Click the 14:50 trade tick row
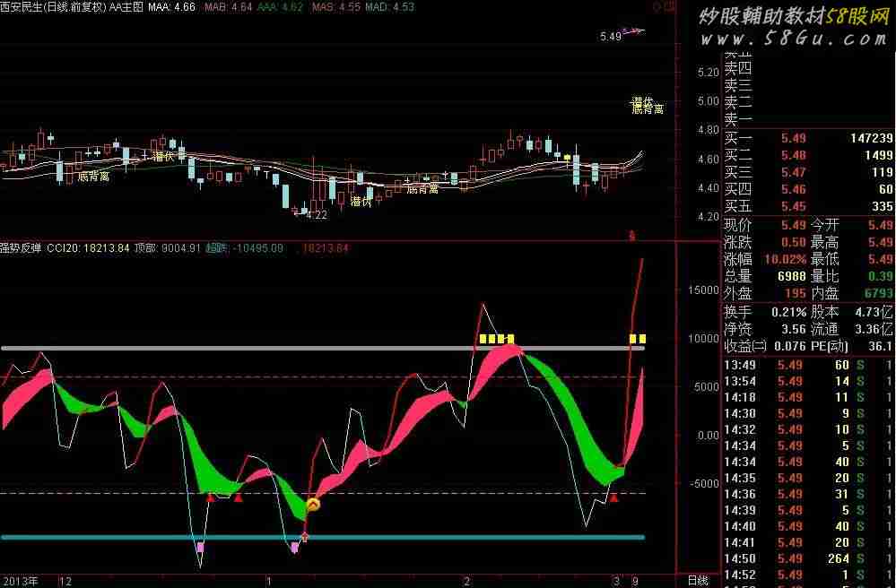The image size is (896, 588). click(807, 558)
